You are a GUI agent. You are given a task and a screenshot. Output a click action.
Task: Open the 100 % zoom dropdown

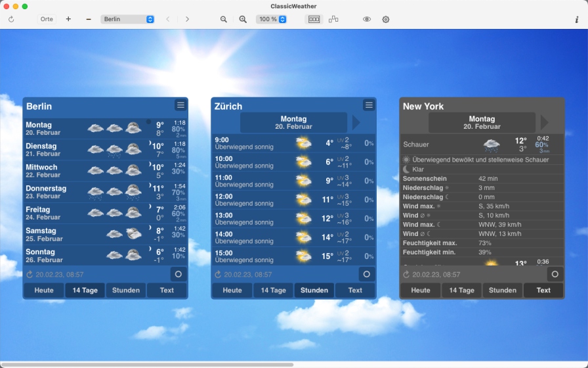[272, 19]
